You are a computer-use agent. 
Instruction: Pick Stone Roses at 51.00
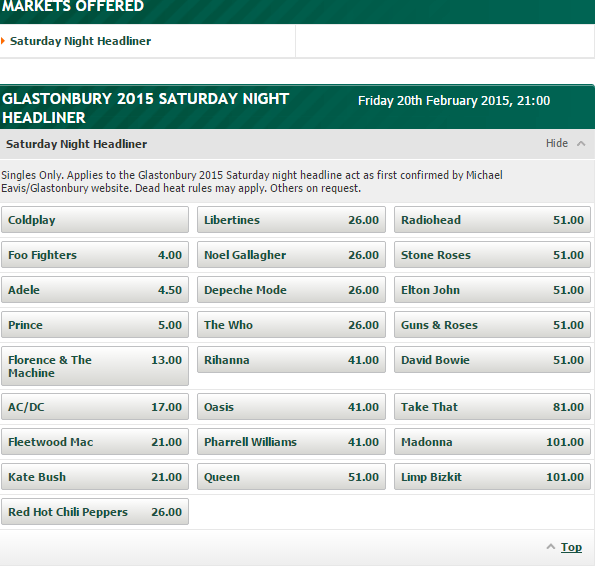point(492,255)
